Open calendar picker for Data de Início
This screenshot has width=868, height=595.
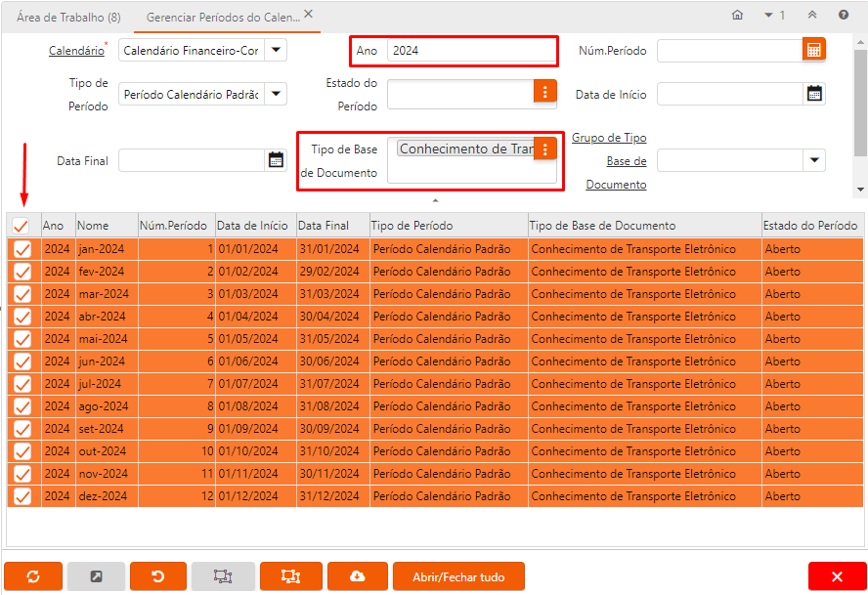point(813,94)
